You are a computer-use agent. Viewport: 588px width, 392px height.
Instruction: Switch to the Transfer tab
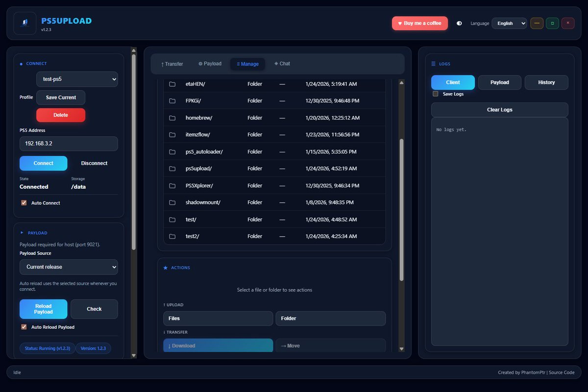tap(171, 64)
